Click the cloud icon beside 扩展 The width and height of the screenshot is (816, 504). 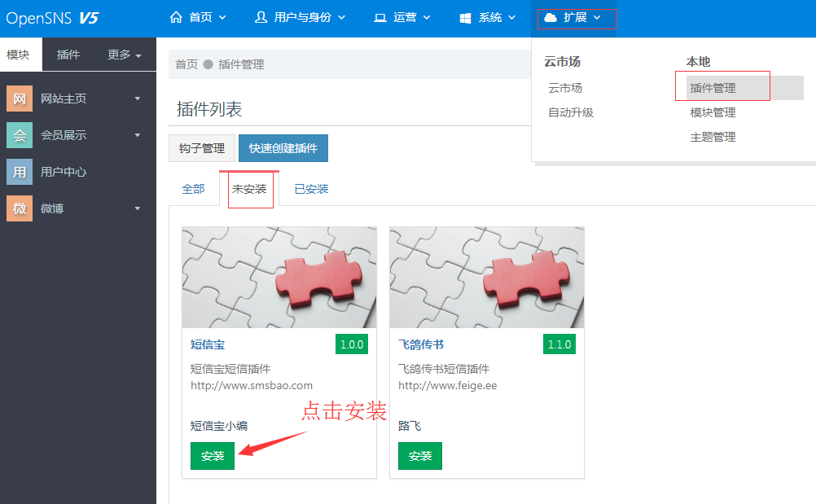(551, 17)
